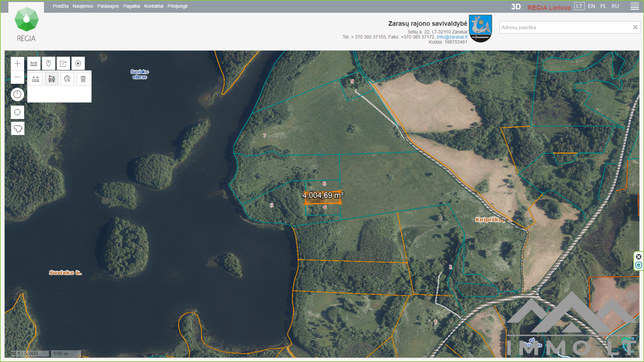Click the blue 'e' side widget icon
644x362 pixels.
coord(639,265)
